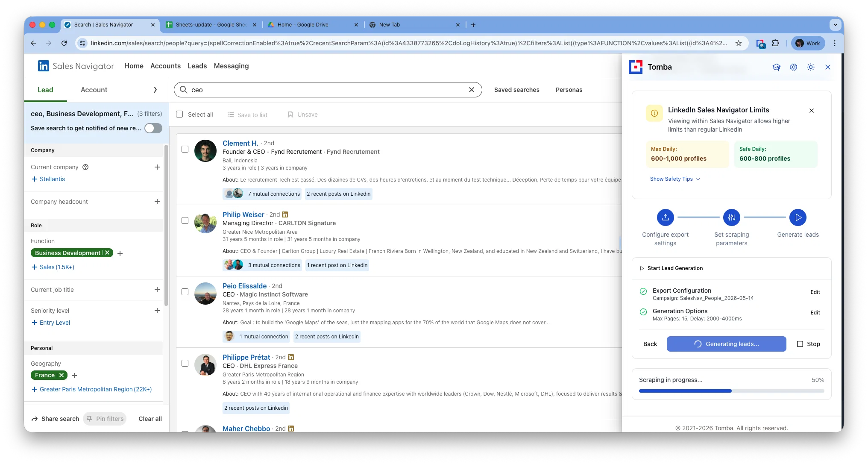The height and width of the screenshot is (464, 868).
Task: Click the Configure export settings step icon
Action: point(666,217)
